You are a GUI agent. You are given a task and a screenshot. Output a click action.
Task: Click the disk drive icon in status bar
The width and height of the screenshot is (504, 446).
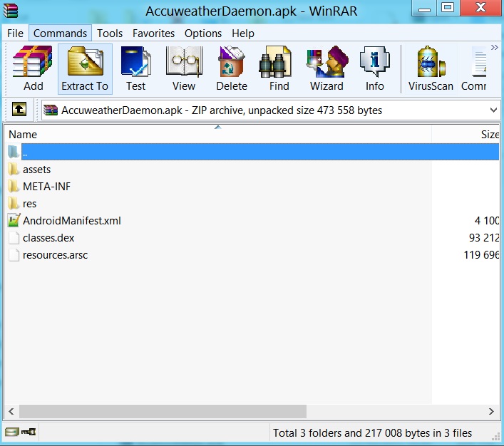pyautogui.click(x=11, y=432)
